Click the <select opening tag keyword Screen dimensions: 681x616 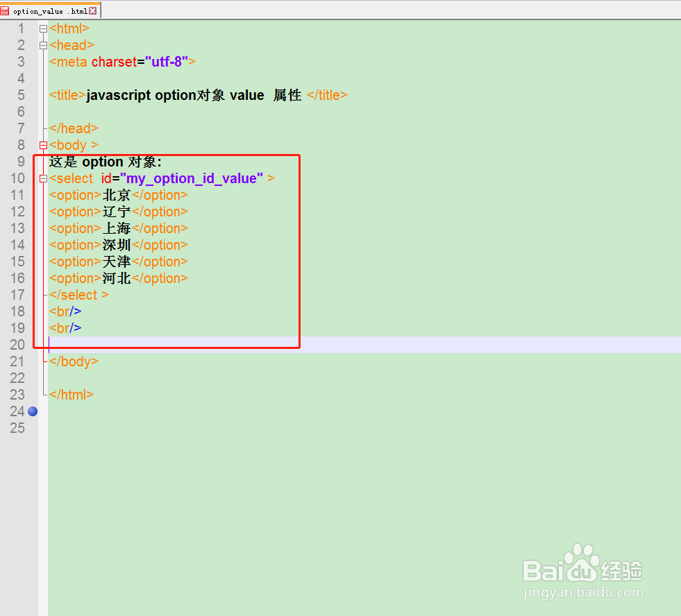(x=71, y=178)
